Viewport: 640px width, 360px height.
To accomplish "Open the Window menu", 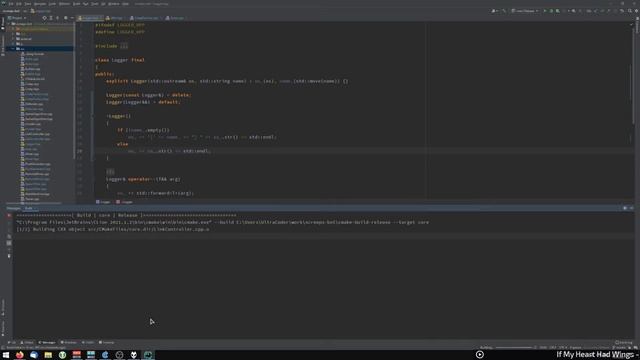I will tap(114, 4).
